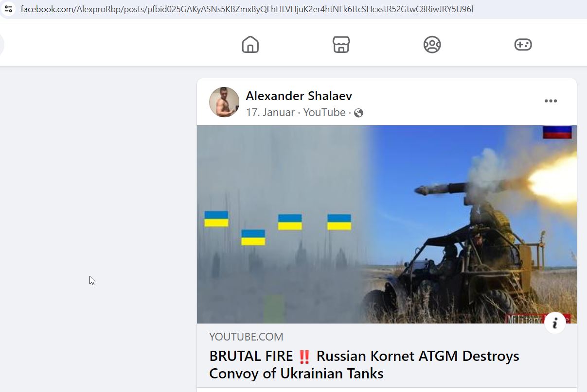Screen dimensions: 587x392
Task: Open the '17. Januar' post date link
Action: (x=270, y=113)
